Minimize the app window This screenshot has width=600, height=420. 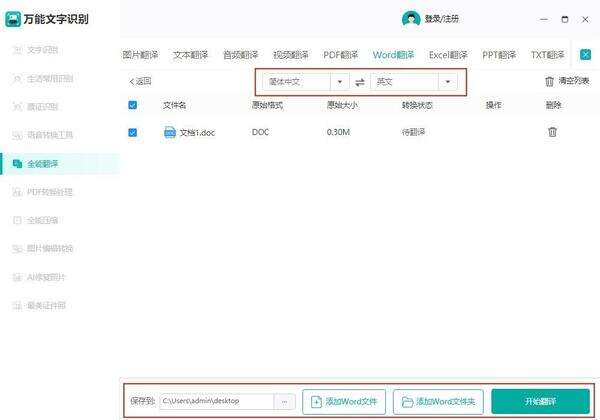(x=544, y=19)
